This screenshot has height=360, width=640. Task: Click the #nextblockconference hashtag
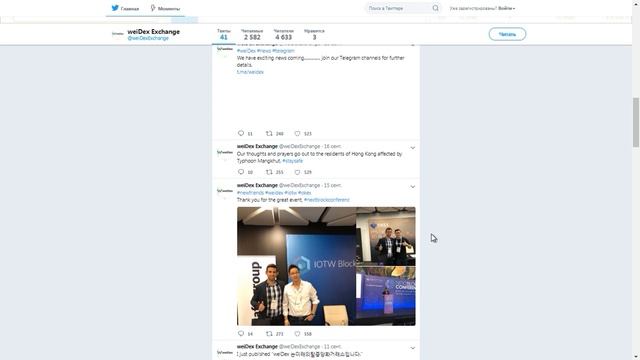click(327, 200)
